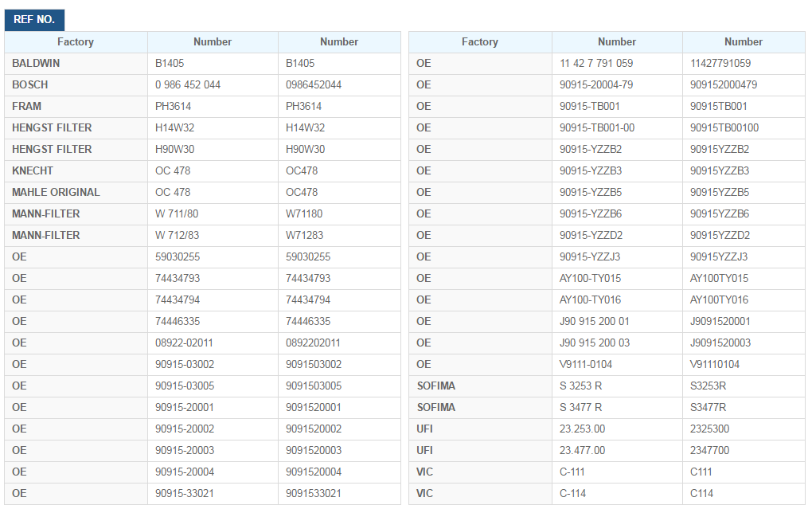Screen dimensions: 812x509
Task: Click VIC number C114
Action: click(x=701, y=493)
